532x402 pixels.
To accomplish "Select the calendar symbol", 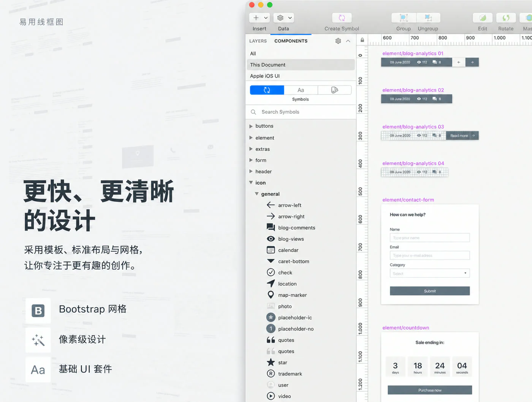I will click(x=282, y=250).
